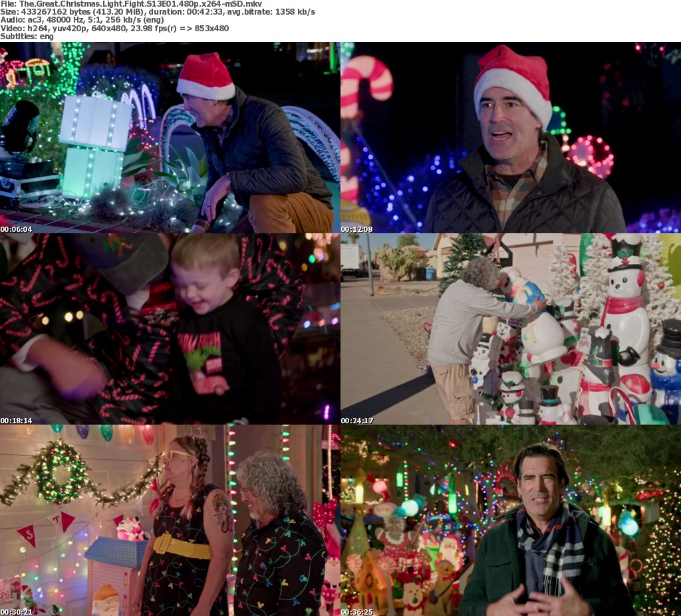Open the daytime snowman decorations frame
The width and height of the screenshot is (681, 616).
coord(511,328)
